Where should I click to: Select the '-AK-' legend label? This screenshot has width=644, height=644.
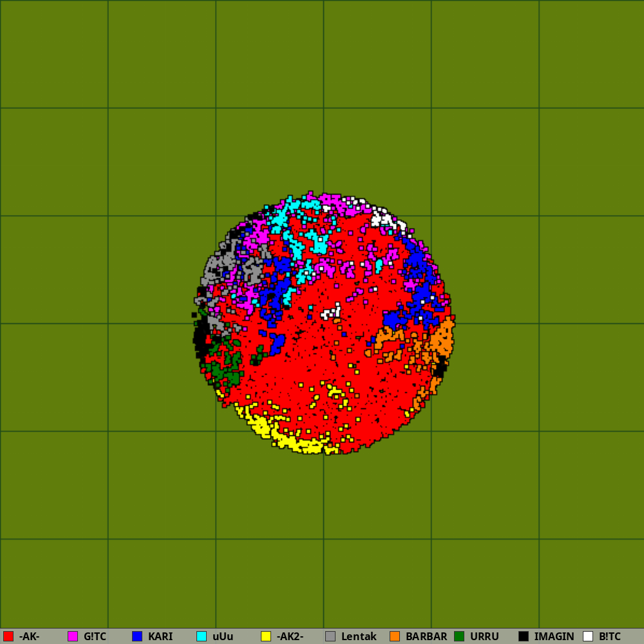click(29, 637)
